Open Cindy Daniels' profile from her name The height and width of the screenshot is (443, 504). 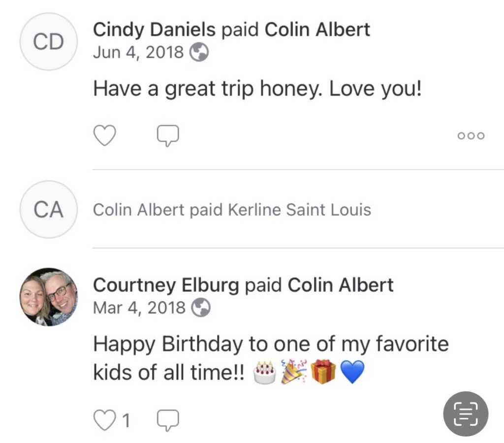pyautogui.click(x=154, y=30)
